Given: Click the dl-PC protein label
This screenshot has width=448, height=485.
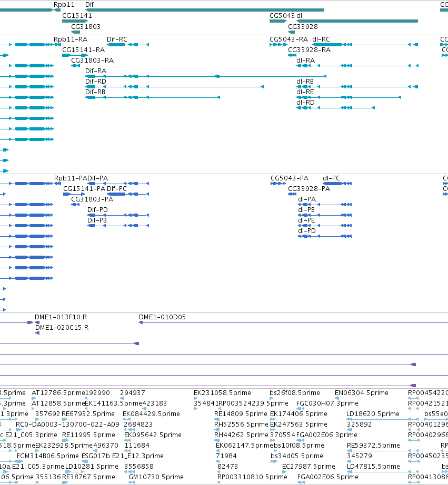Looking at the screenshot, I should point(331,178).
